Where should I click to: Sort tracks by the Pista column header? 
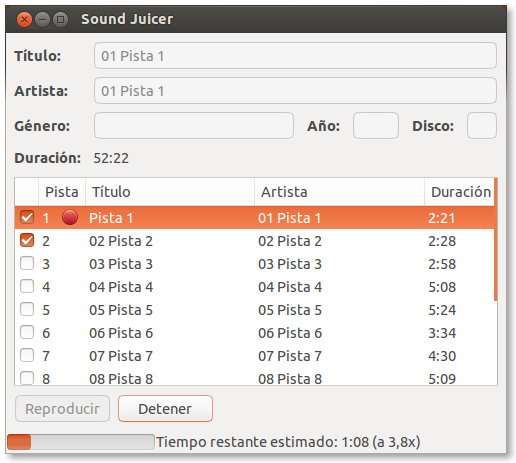62,192
